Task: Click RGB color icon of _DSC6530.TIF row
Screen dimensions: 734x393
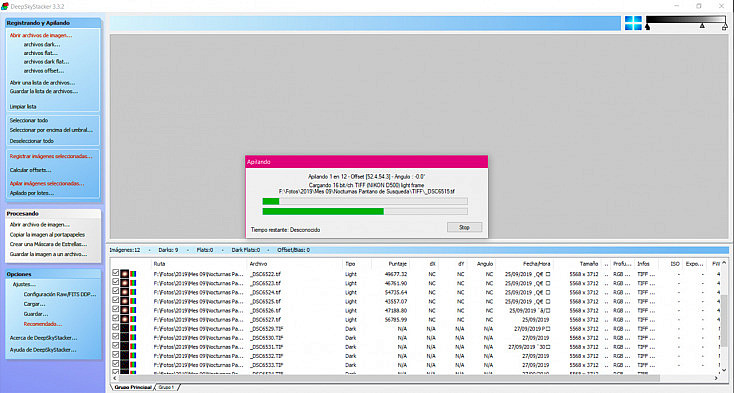Action: click(133, 337)
